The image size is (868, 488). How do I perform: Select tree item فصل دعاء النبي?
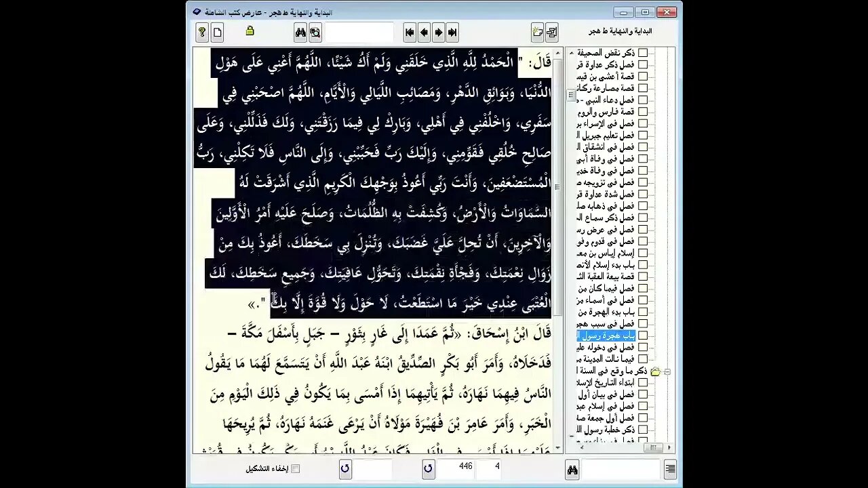(x=606, y=100)
